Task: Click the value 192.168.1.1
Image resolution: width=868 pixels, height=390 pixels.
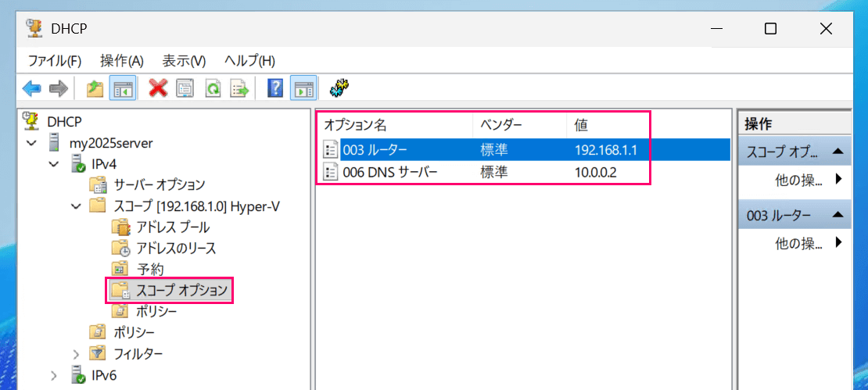Action: click(x=607, y=149)
